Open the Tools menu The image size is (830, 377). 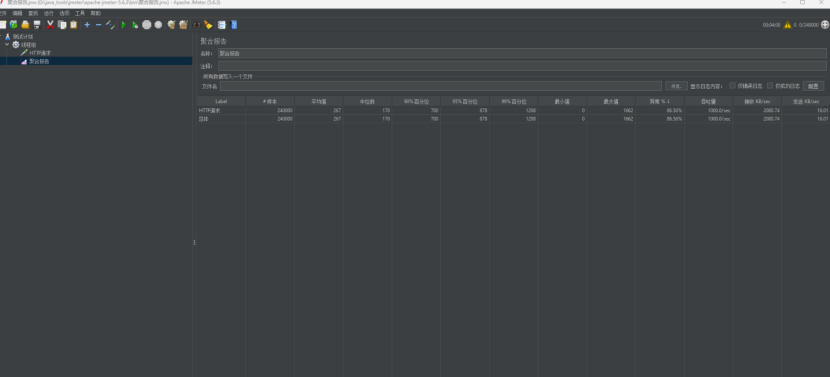pos(80,13)
